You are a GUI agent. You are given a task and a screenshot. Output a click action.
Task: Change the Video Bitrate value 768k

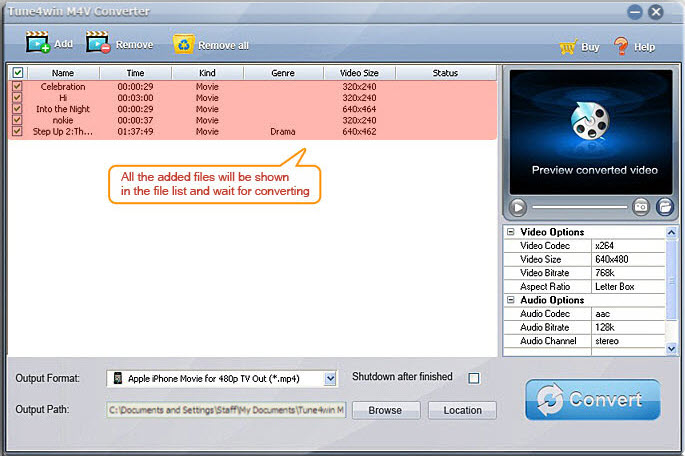(x=628, y=273)
